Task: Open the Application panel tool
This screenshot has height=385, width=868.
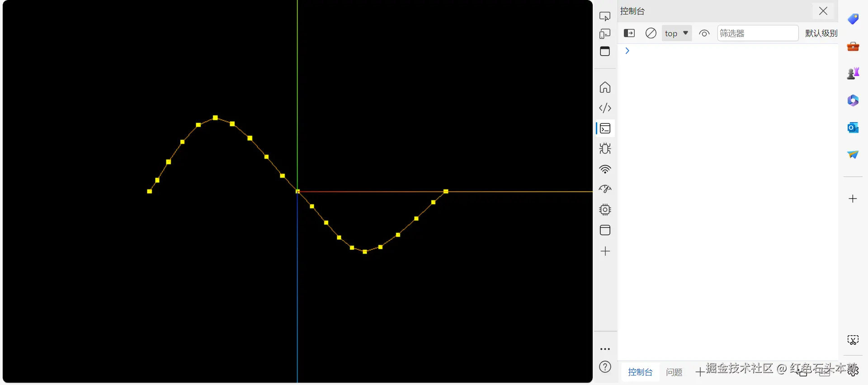Action: [605, 230]
